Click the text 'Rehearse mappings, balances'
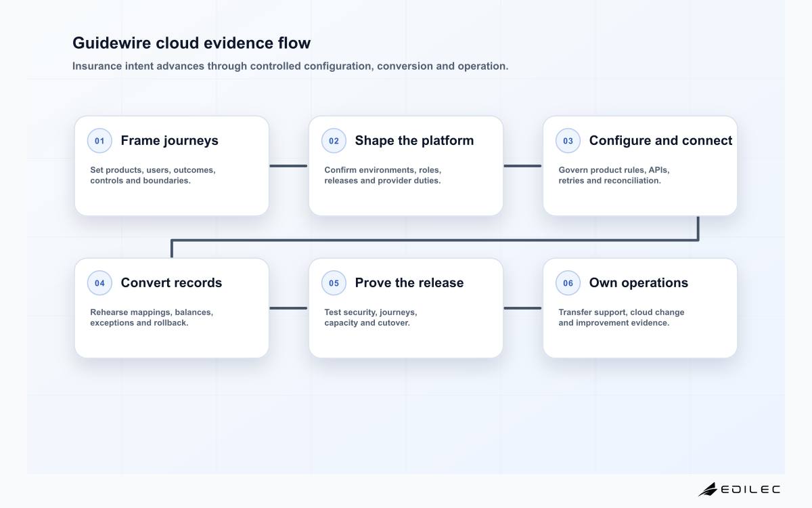812x508 pixels. point(152,312)
